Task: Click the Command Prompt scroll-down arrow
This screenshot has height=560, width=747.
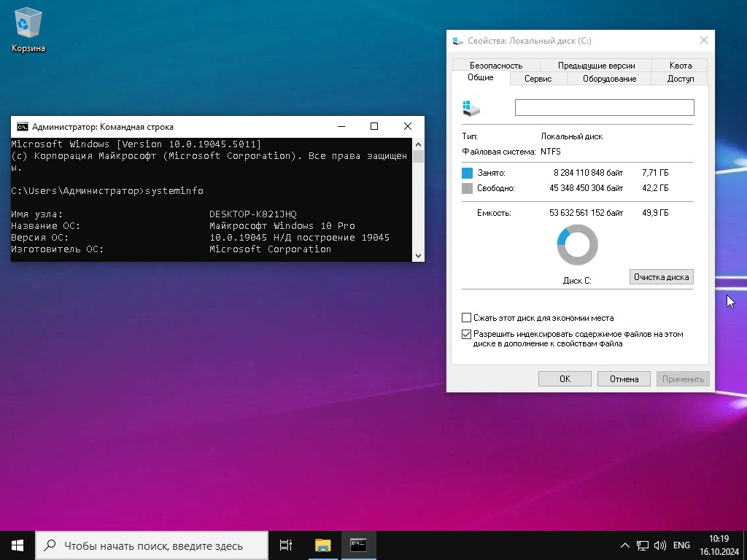Action: coord(418,256)
